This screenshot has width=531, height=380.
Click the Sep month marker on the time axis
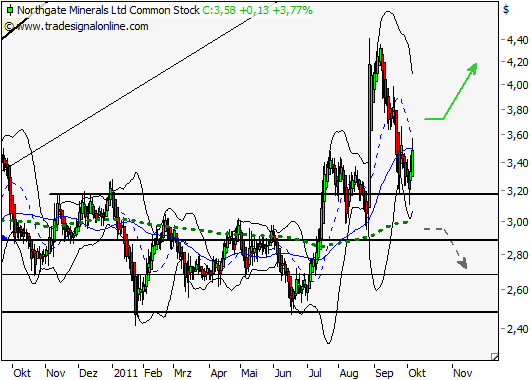point(384,373)
